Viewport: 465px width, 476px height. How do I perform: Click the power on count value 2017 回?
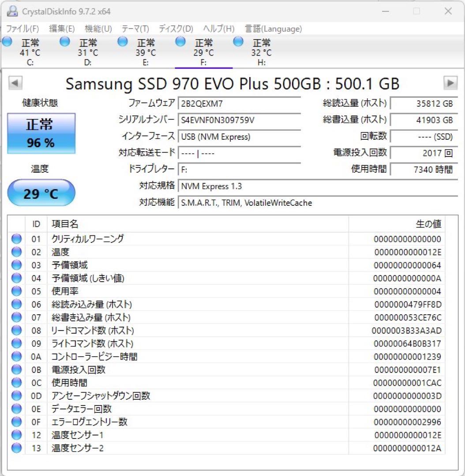[424, 153]
